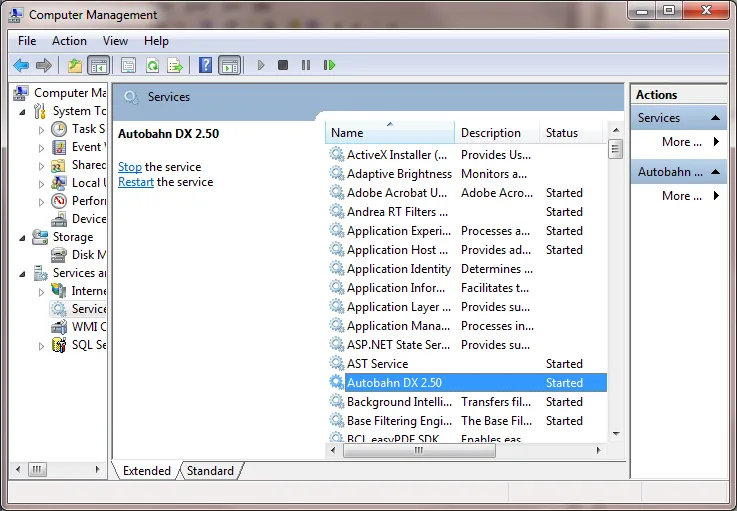This screenshot has width=737, height=511.
Task: Click the Refresh toolbar icon
Action: pyautogui.click(x=152, y=65)
